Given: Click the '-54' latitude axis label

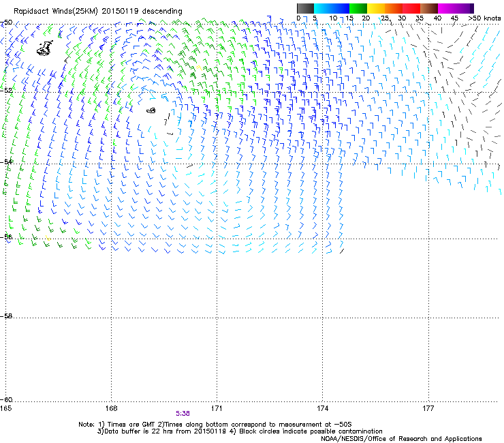Looking at the screenshot, I should point(7,162).
